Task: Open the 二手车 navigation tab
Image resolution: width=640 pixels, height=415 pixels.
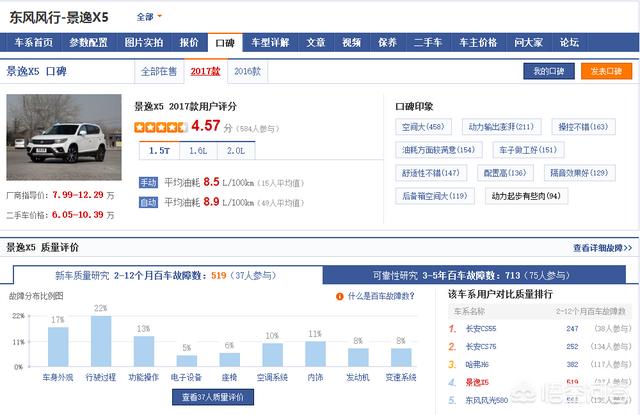Action: [428, 42]
